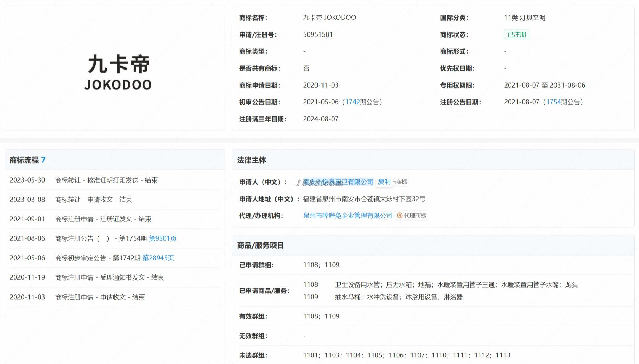Click unselected groups list starting 1101
Screen dimensions: 639x364
click(407, 355)
